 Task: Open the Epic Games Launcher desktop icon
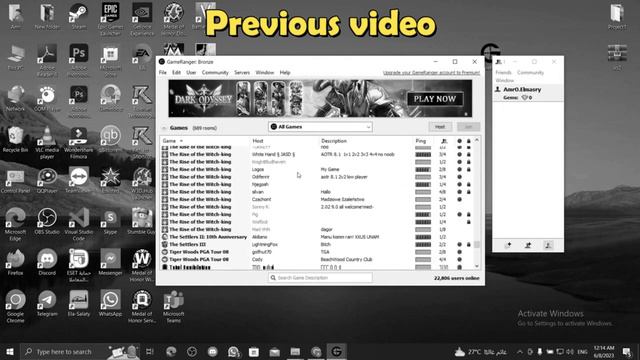coord(110,19)
